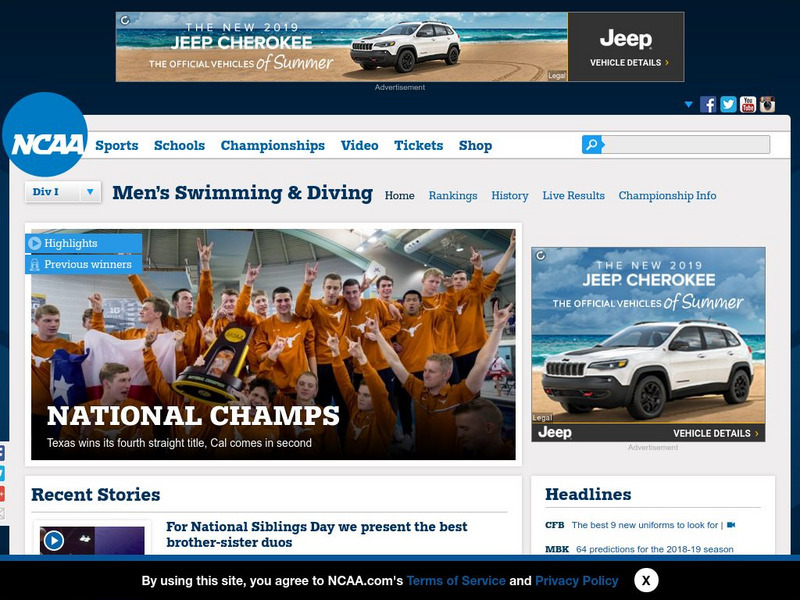This screenshot has height=600, width=800.
Task: Click Vehicle Details in sidebar Jeep ad
Action: 715,433
